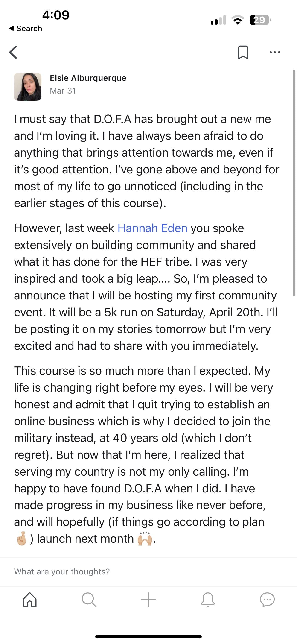
Task: Tap the Wi-Fi status icon
Action: point(238,20)
